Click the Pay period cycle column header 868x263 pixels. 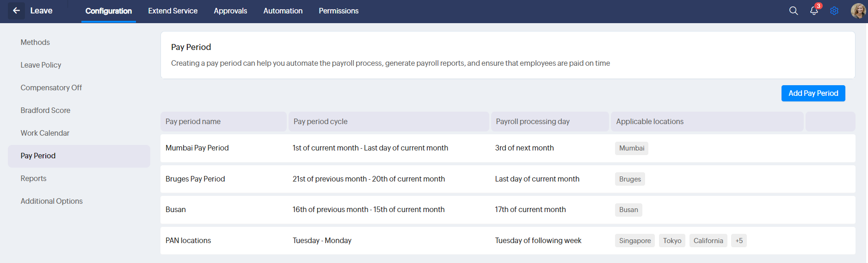click(320, 121)
